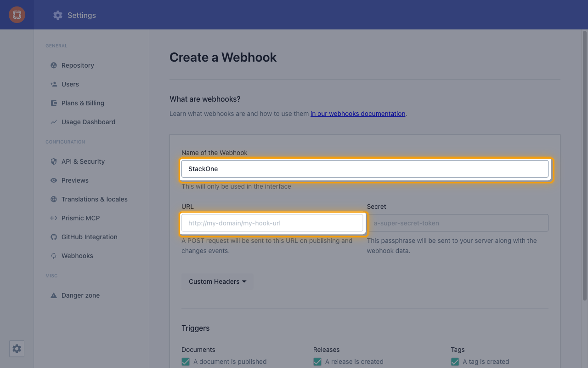Click the Prismic MCP code icon
This screenshot has width=588, height=368.
[x=54, y=218]
